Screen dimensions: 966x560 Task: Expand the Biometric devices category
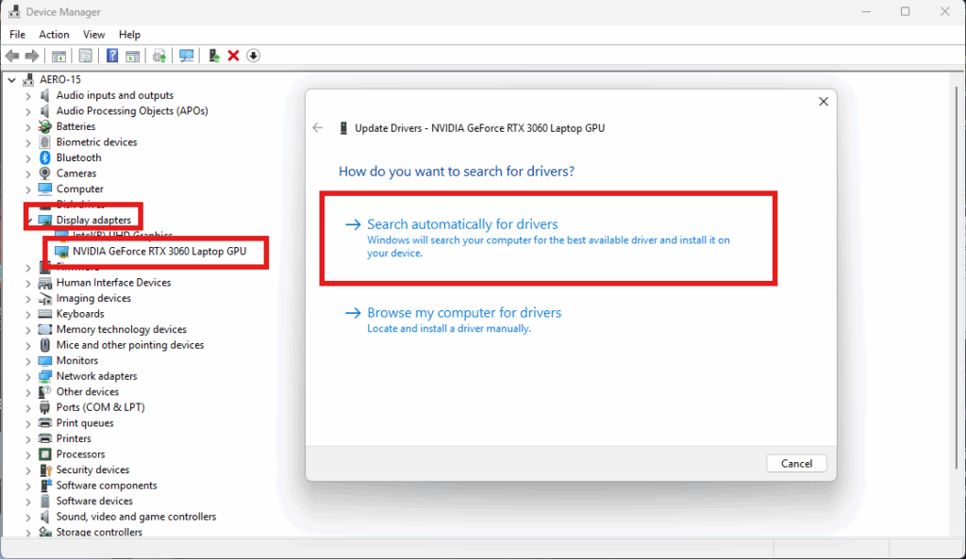(x=27, y=142)
